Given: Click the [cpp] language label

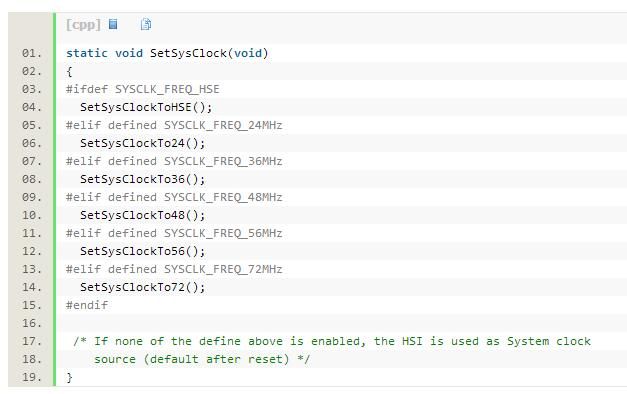Looking at the screenshot, I should tap(83, 25).
